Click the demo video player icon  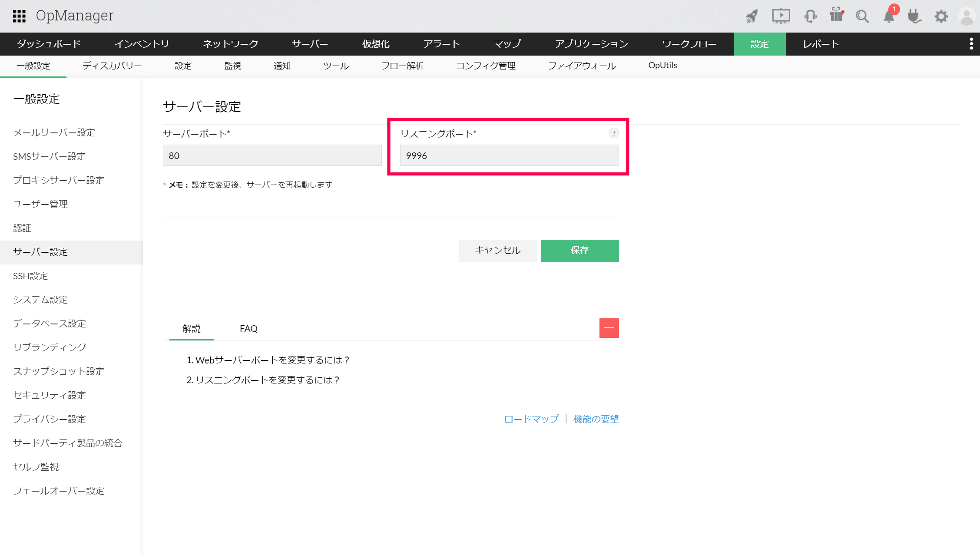[781, 16]
